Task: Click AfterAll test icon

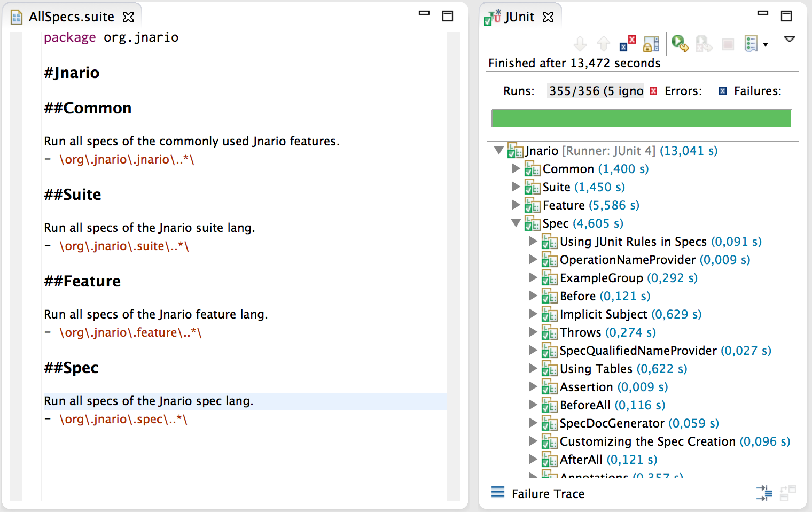Action: tap(549, 460)
